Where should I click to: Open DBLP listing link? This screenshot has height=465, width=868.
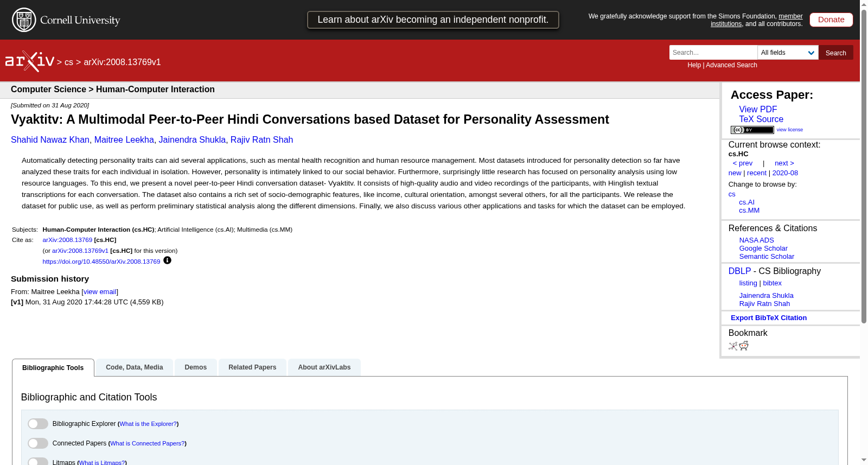point(748,283)
